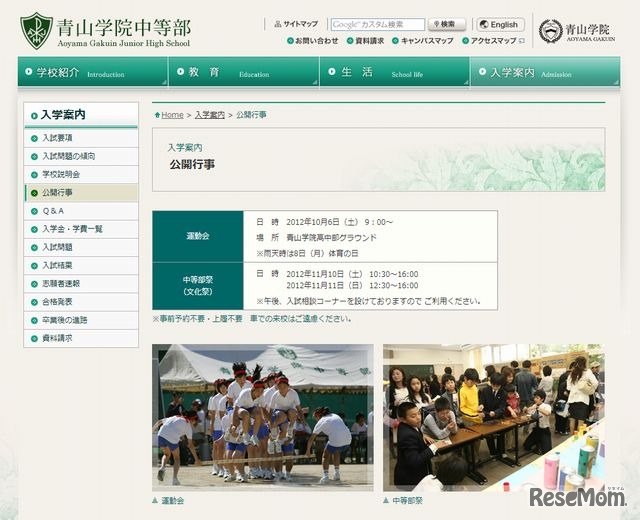
Task: Click the green bullet icon beside お問い合わせ
Action: [x=291, y=41]
